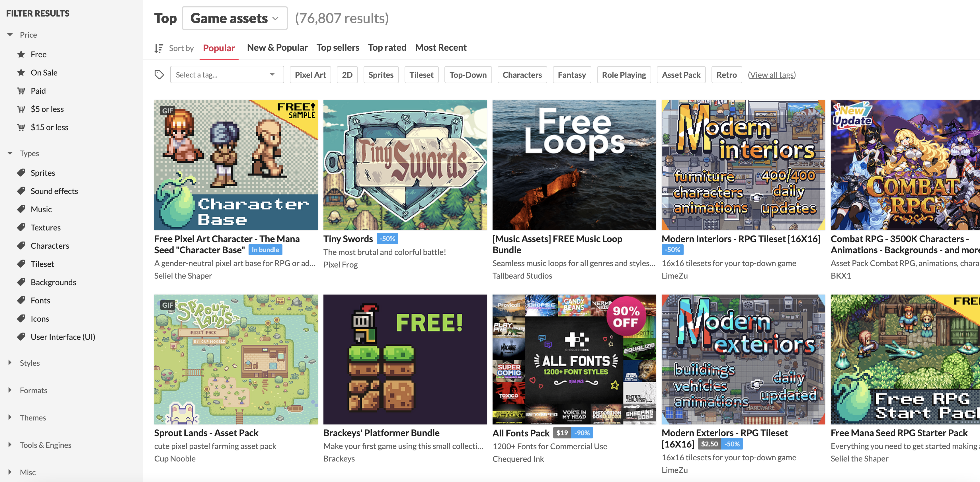The width and height of the screenshot is (980, 482).
Task: Click the tag icon beside Tileset type
Action: pos(21,264)
